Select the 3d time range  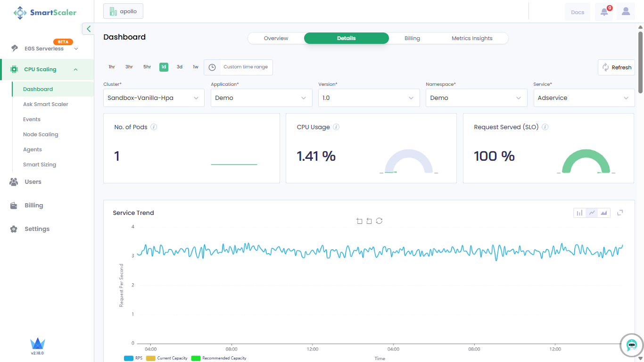180,67
